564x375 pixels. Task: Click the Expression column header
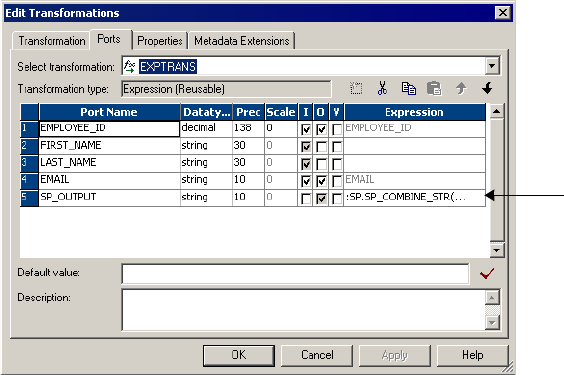pyautogui.click(x=414, y=112)
